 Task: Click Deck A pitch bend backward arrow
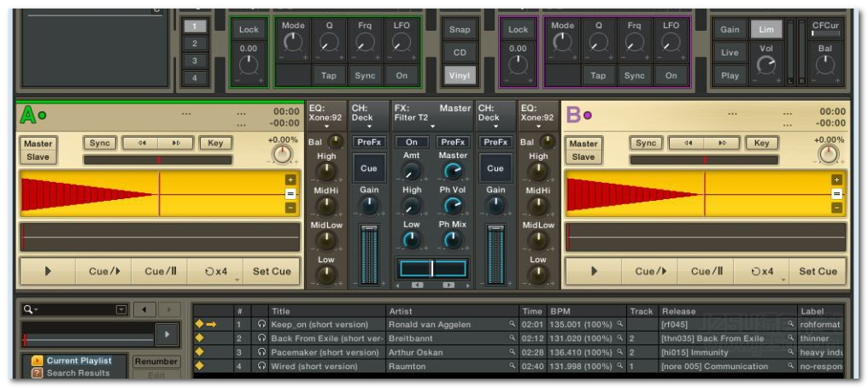coord(141,143)
